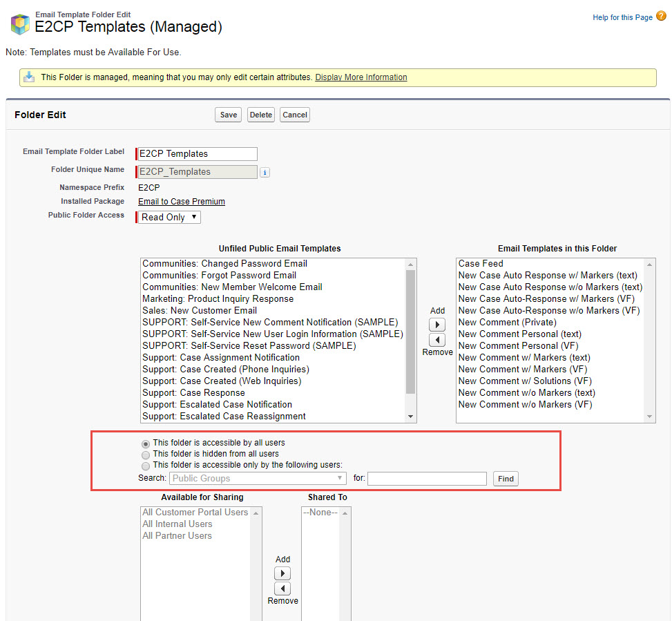Select 'New Comment w/ Solutions (VF)' template
672x621 pixels.
coord(525,381)
